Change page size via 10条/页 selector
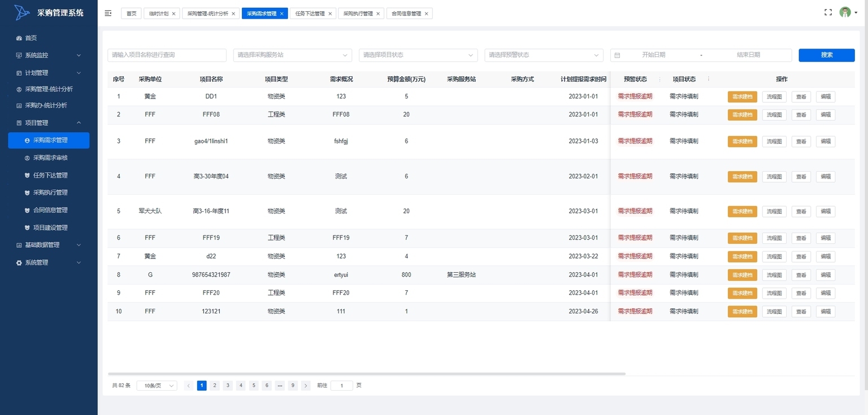868x415 pixels. coord(157,386)
